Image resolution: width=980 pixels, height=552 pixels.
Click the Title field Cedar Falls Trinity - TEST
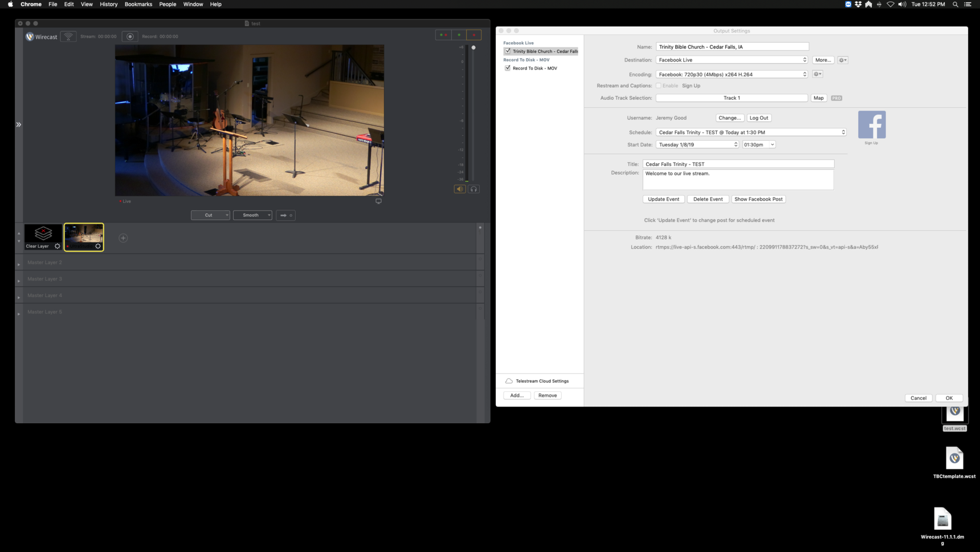738,164
